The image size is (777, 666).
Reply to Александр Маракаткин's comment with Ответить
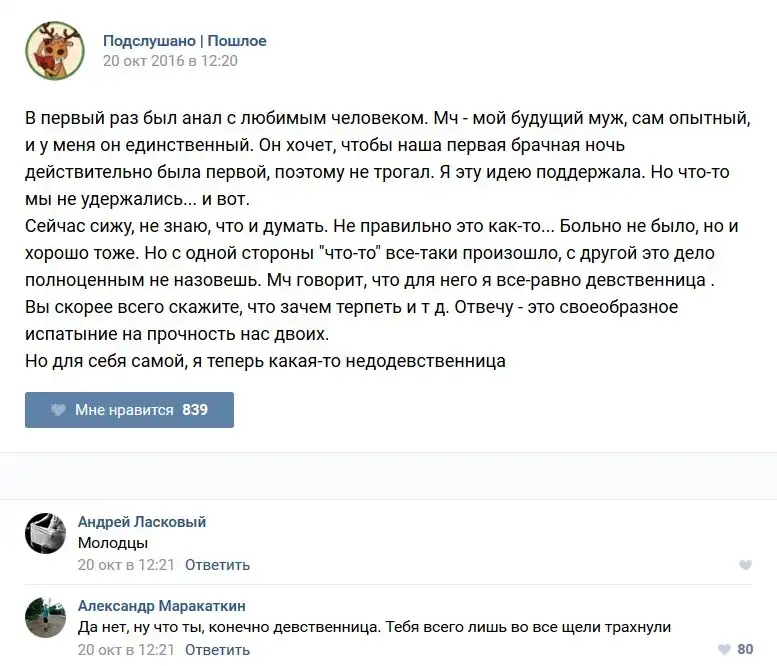point(217,649)
